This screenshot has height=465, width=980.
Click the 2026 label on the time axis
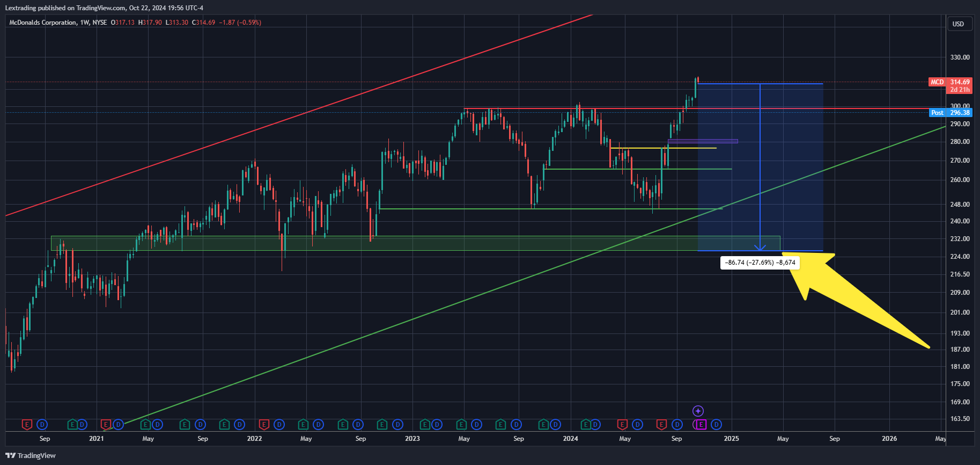[889, 439]
